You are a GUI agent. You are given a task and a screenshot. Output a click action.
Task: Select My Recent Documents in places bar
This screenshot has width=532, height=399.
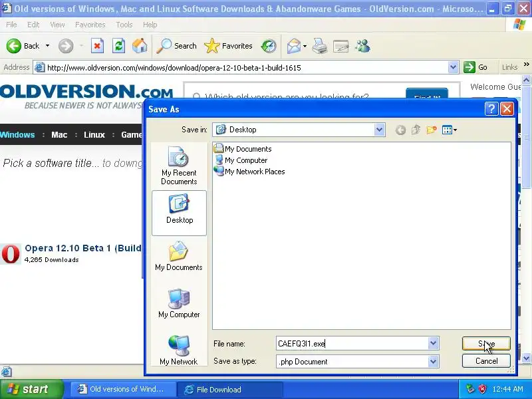pos(179,166)
